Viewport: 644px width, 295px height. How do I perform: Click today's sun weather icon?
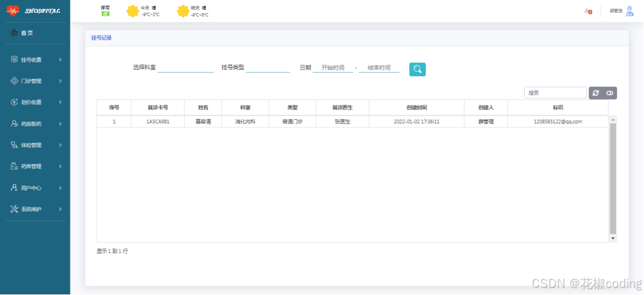[133, 11]
